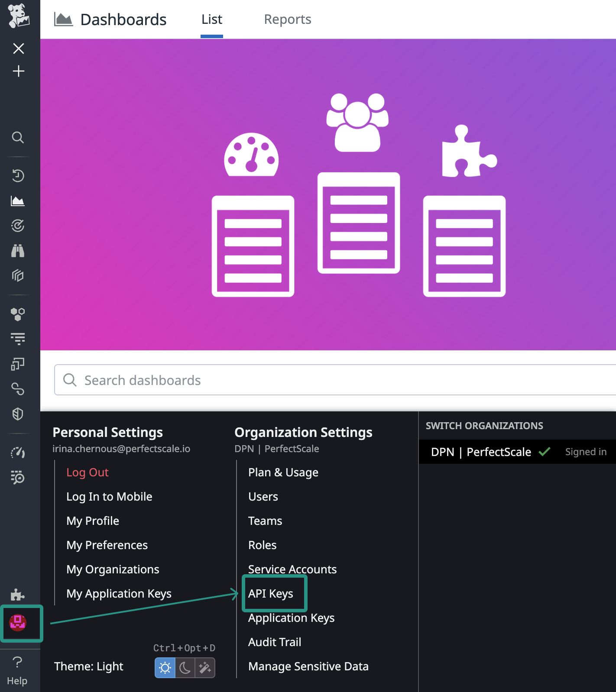The width and height of the screenshot is (616, 692).
Task: Select the auto theme magic wand toggle
Action: point(205,668)
